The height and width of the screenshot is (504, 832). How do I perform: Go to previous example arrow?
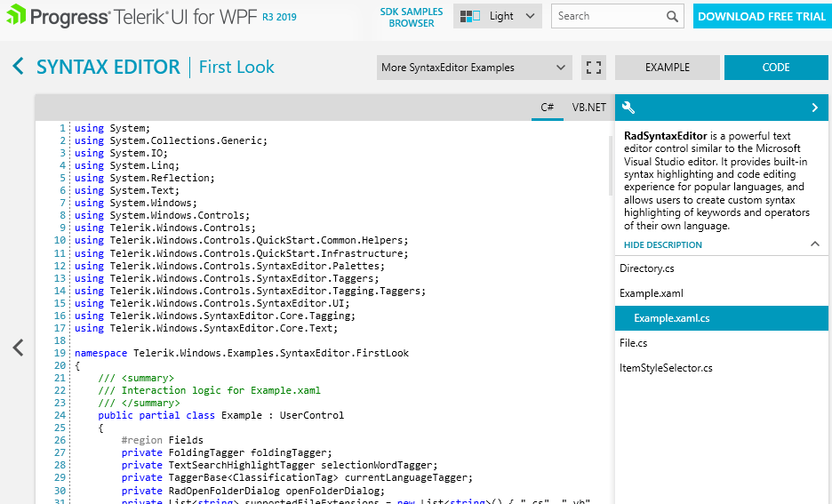18,348
